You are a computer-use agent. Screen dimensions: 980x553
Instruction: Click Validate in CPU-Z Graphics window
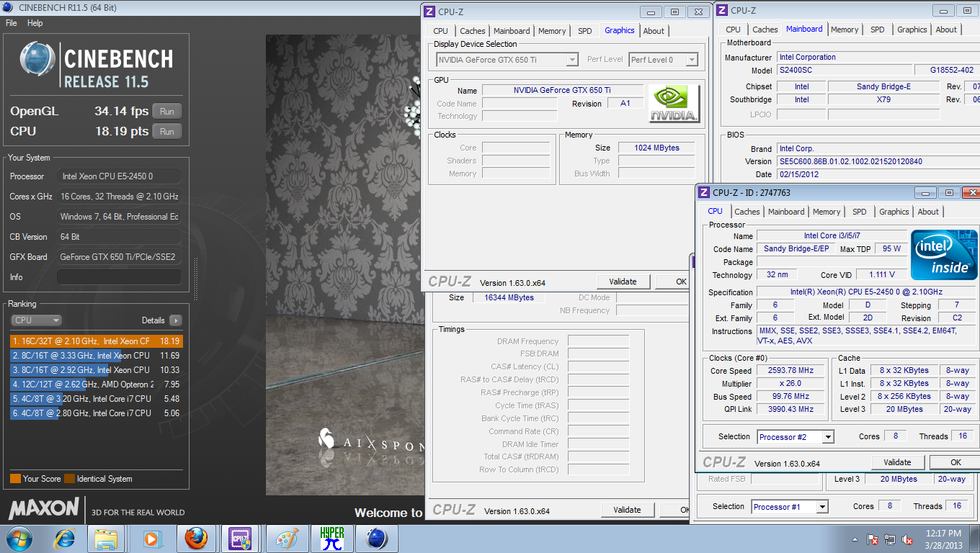pyautogui.click(x=623, y=282)
